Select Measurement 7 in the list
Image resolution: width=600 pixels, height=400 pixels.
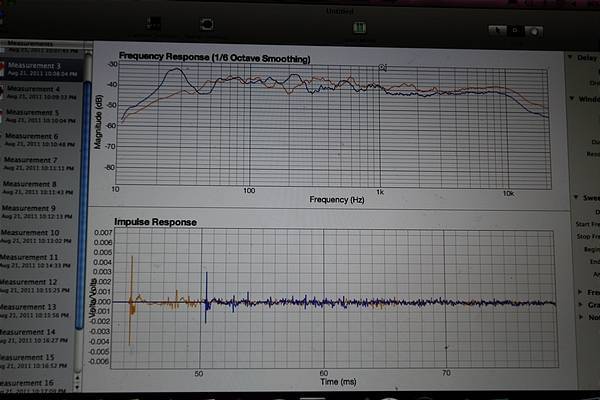39,164
